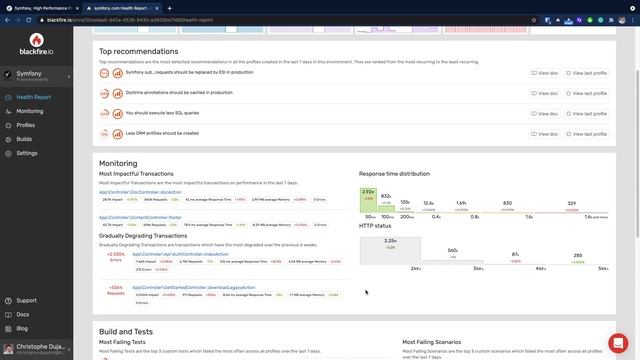Open the Blog link in sidebar
The width and height of the screenshot is (640, 360).
click(22, 328)
